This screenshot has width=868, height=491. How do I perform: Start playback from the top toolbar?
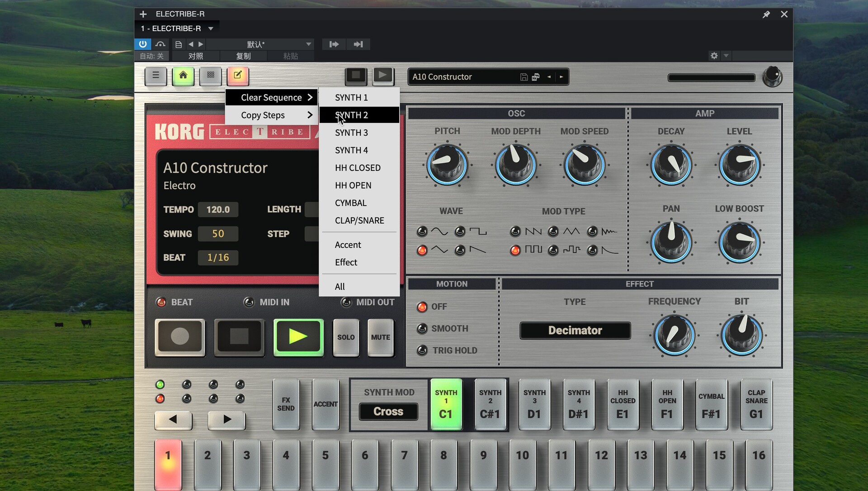383,76
